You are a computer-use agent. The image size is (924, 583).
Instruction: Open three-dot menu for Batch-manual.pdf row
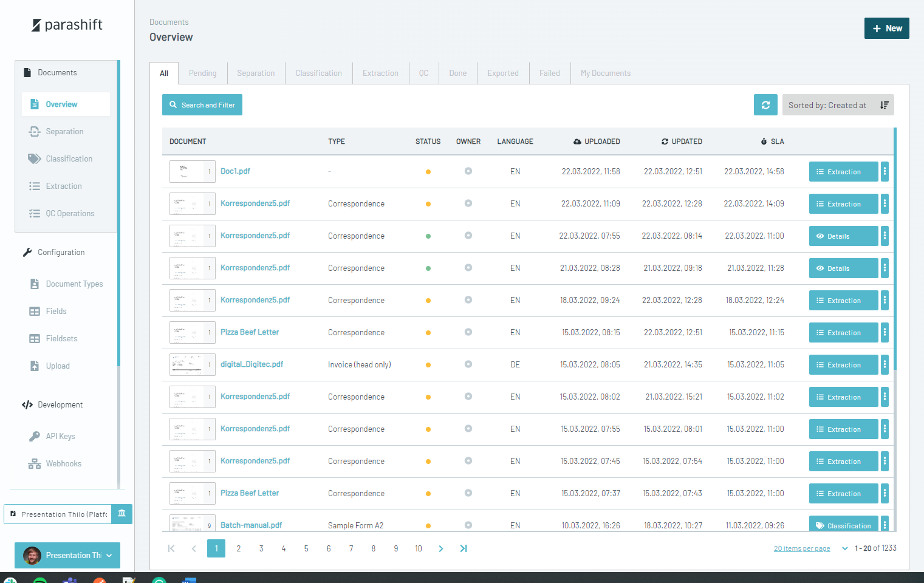click(x=885, y=523)
